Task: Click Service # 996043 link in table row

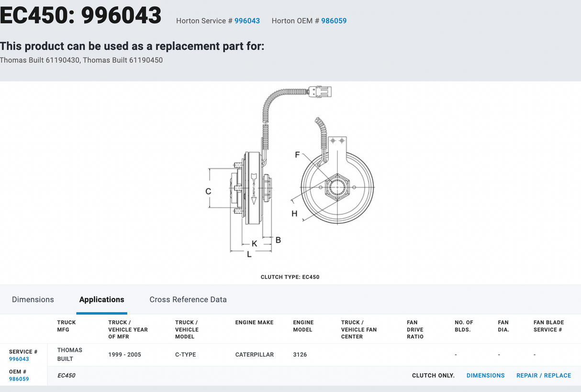Action: point(19,359)
